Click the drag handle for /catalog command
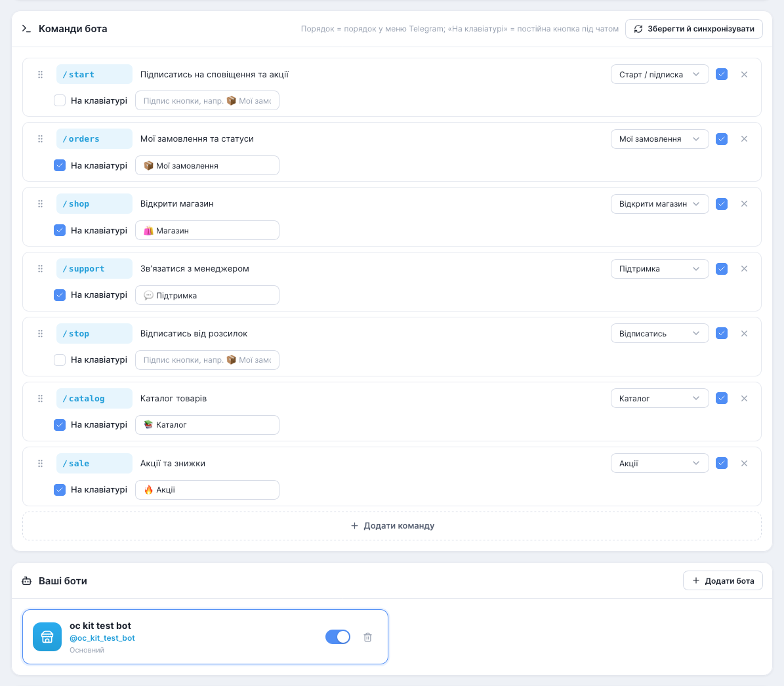This screenshot has width=784, height=686. pyautogui.click(x=41, y=399)
